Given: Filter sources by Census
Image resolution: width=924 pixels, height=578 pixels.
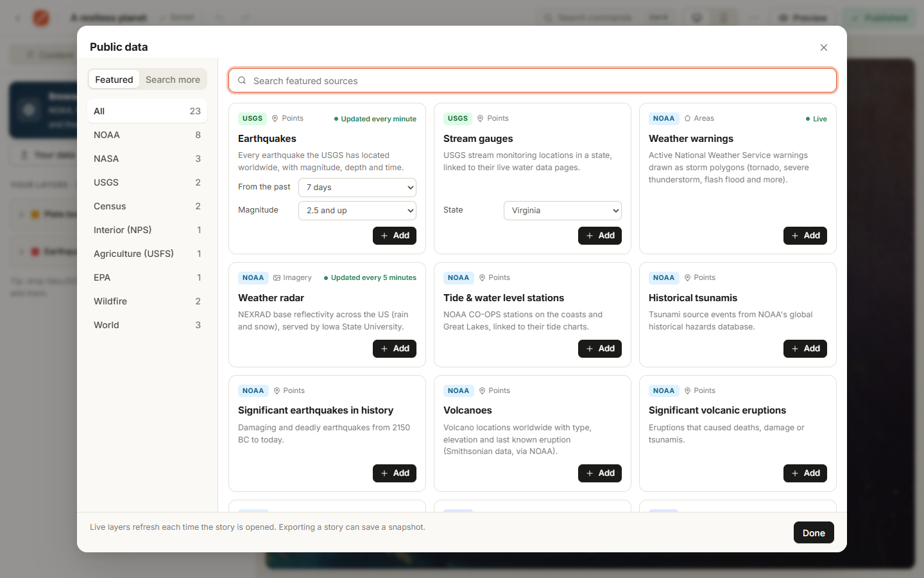Looking at the screenshot, I should tap(147, 206).
